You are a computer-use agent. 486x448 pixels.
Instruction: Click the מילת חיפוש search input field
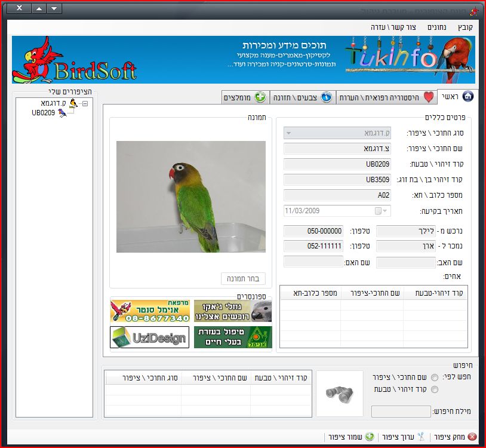tap(401, 412)
